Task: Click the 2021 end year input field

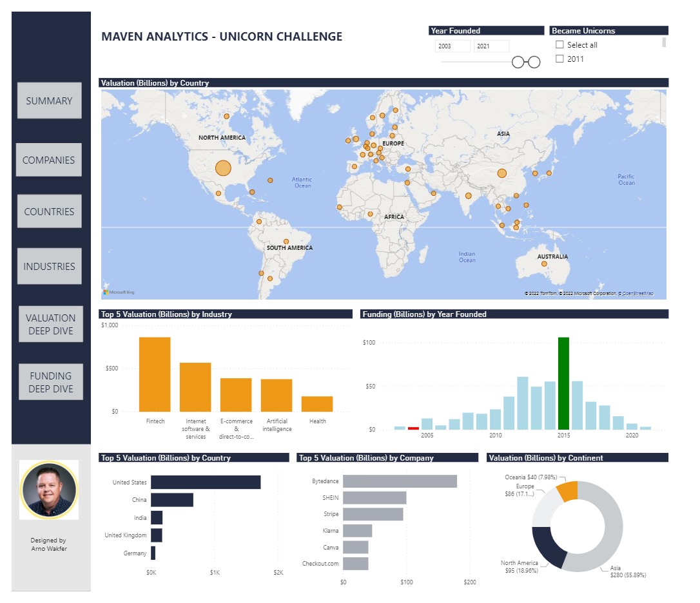Action: [491, 46]
